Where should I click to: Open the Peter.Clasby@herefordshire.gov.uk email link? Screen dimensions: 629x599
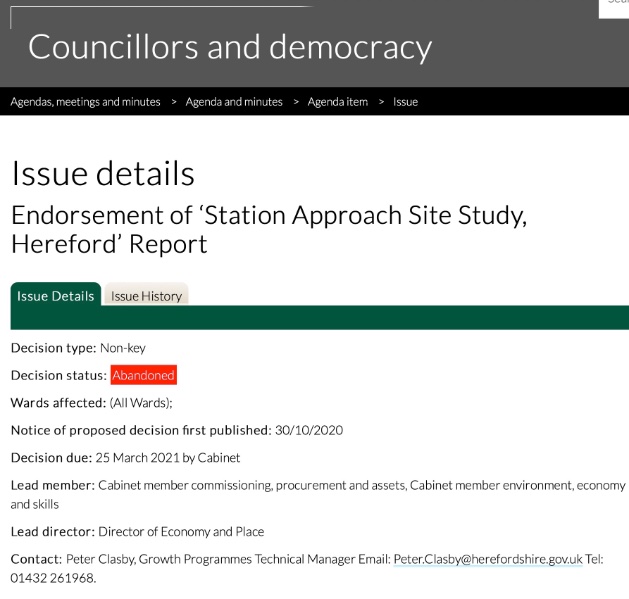(x=487, y=559)
